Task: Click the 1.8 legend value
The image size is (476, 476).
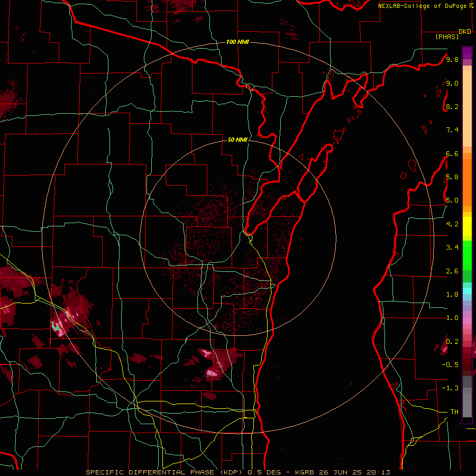Action: [452, 295]
